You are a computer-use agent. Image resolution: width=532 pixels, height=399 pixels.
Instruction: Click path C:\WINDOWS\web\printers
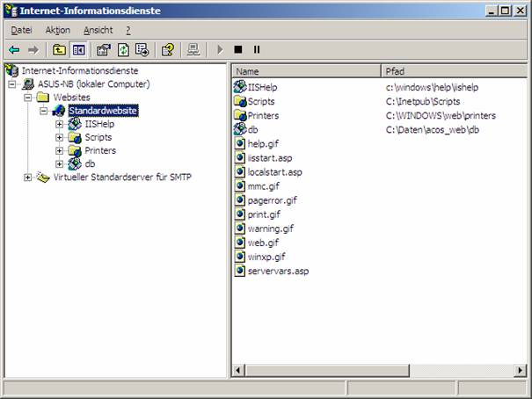coord(441,116)
